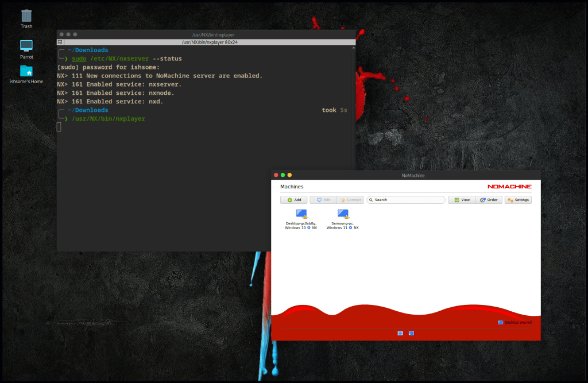The width and height of the screenshot is (588, 383).
Task: Select the Samsung-pc Windows 11 machine icon
Action: tap(343, 214)
